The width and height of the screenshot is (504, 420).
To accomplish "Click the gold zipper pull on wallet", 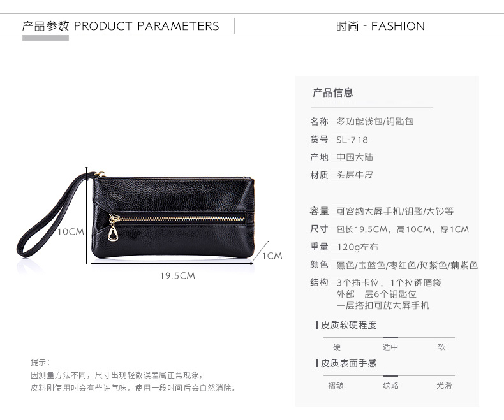I will tap(112, 228).
